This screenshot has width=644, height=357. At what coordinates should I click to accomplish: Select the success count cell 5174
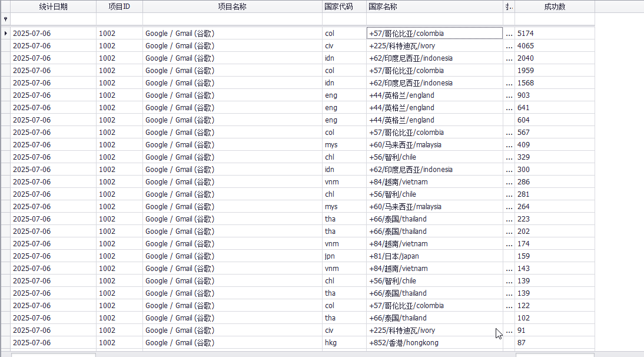(x=555, y=33)
